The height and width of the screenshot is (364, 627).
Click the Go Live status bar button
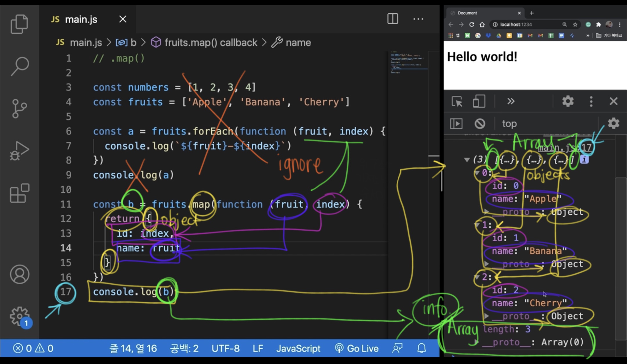(356, 348)
